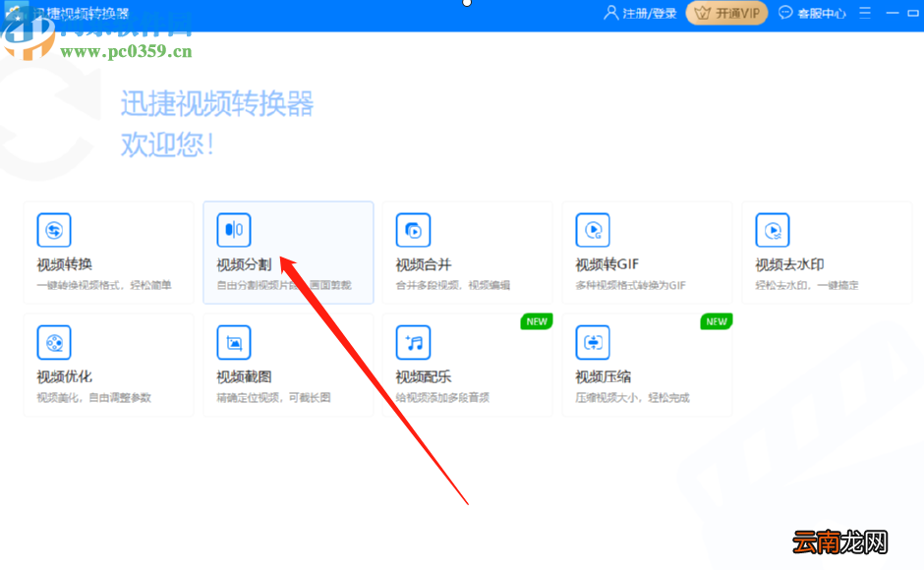The height and width of the screenshot is (570, 924).
Task: Click the 客服中心 chat bubble icon
Action: (785, 13)
